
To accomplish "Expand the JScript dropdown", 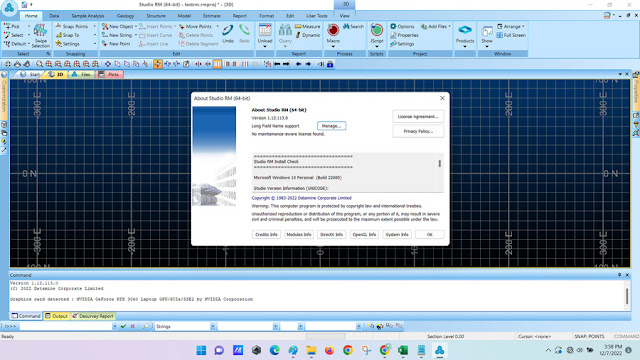I will [376, 46].
